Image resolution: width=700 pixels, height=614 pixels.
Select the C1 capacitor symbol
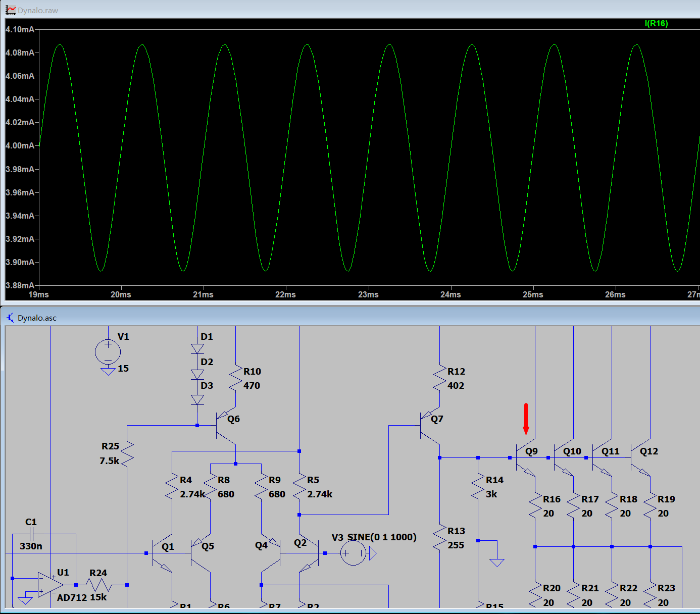31,534
